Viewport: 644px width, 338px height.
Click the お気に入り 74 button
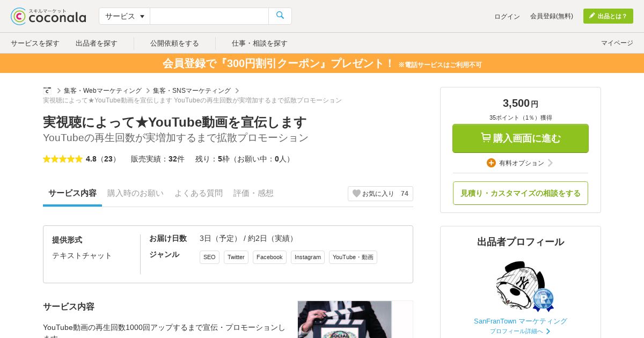tap(380, 194)
